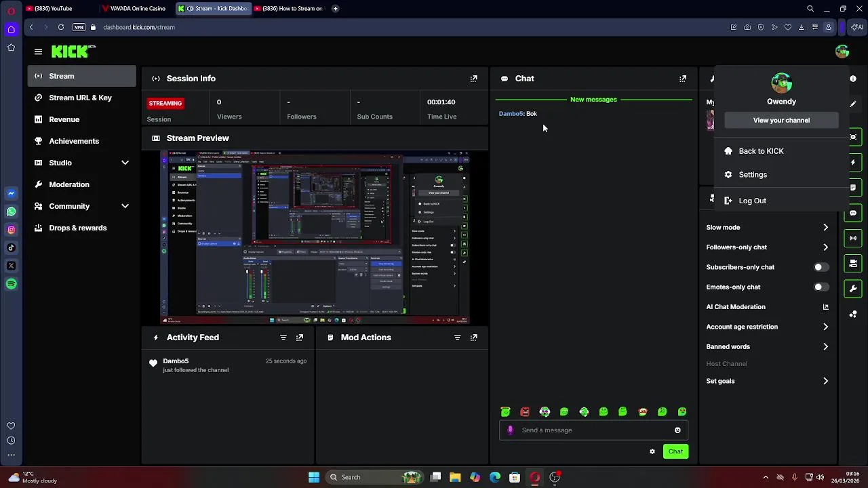Click New messages divider in chat
Image resolution: width=868 pixels, height=488 pixels.
click(x=593, y=100)
